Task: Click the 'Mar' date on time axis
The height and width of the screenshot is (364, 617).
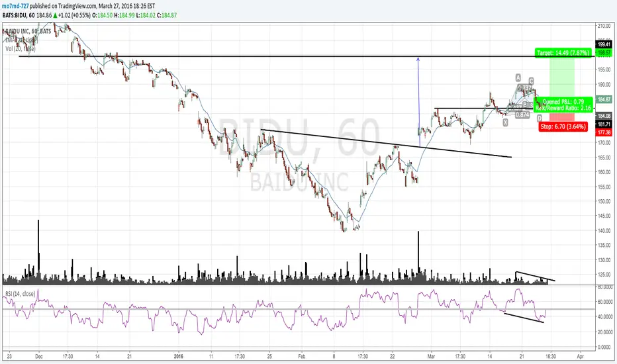Action: (x=431, y=357)
